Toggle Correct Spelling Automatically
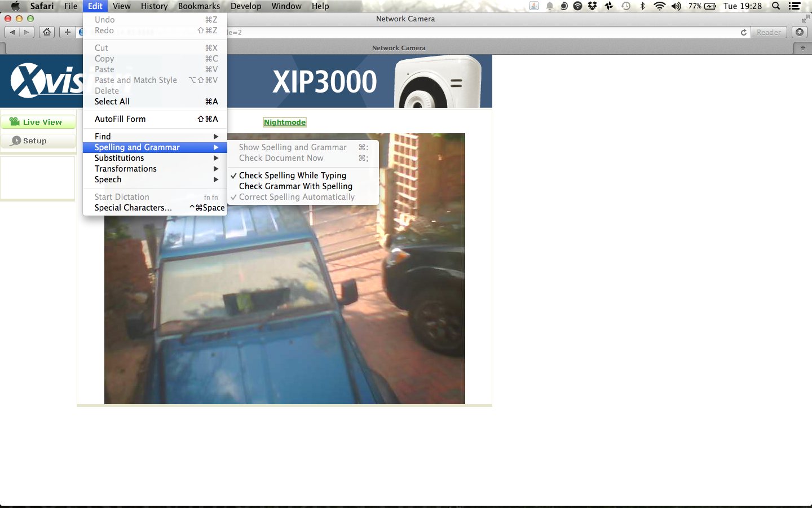812x508 pixels. tap(303, 197)
